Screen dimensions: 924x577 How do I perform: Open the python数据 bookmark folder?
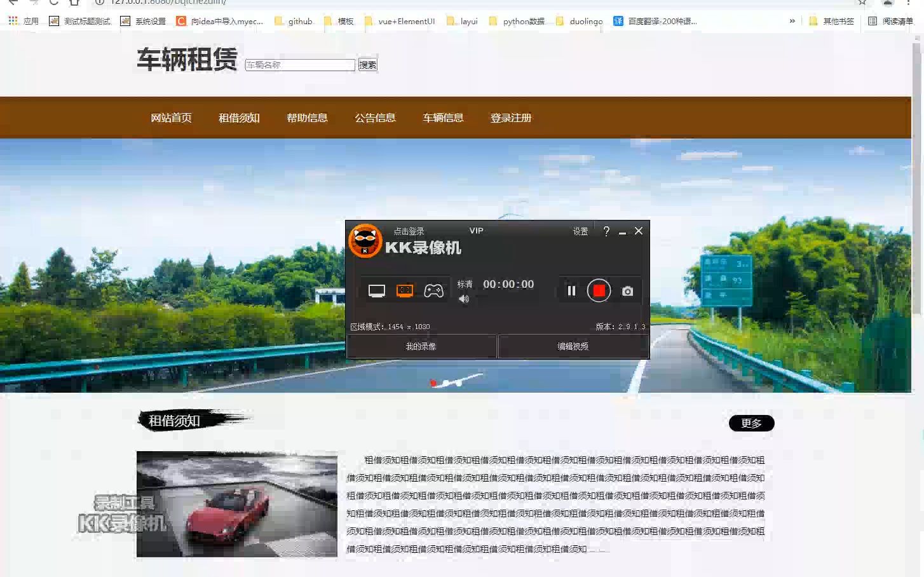(517, 21)
